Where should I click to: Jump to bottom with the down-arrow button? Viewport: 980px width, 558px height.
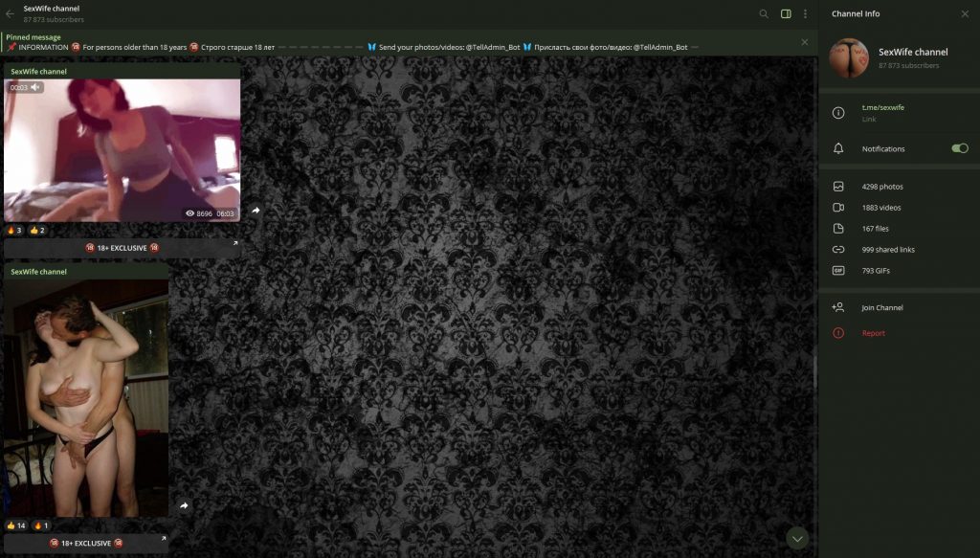click(797, 538)
